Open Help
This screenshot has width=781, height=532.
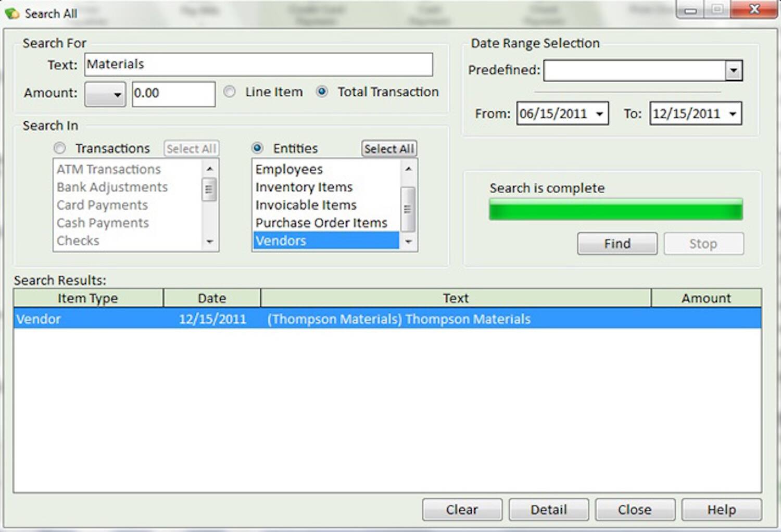[x=722, y=509]
